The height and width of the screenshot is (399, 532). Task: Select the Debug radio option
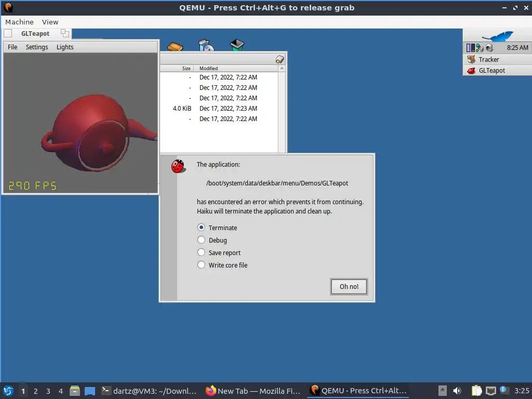201,240
